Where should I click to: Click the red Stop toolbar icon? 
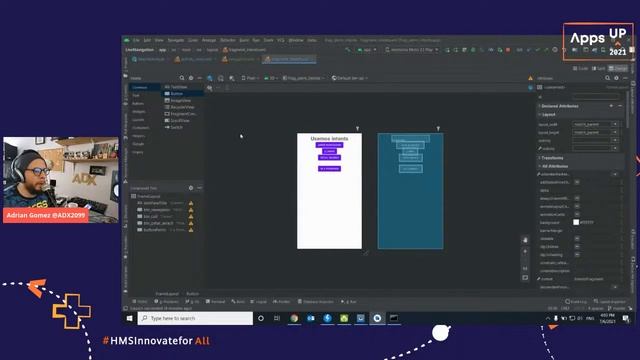(508, 50)
